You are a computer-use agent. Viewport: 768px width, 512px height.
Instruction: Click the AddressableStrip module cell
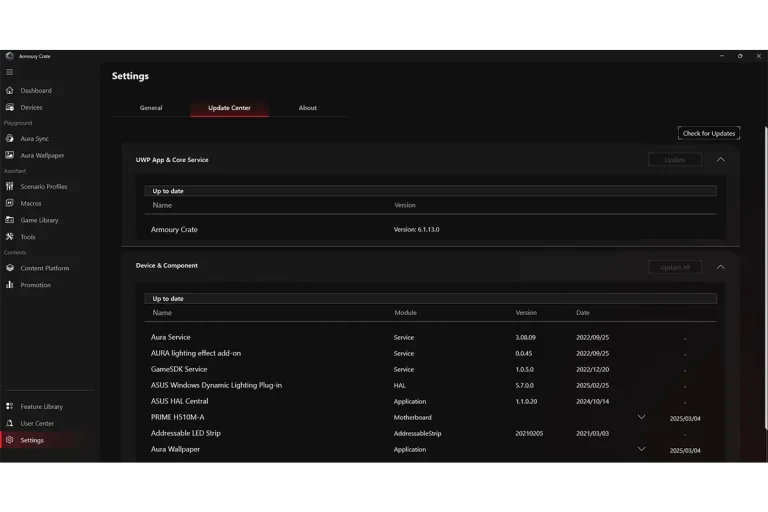(417, 434)
